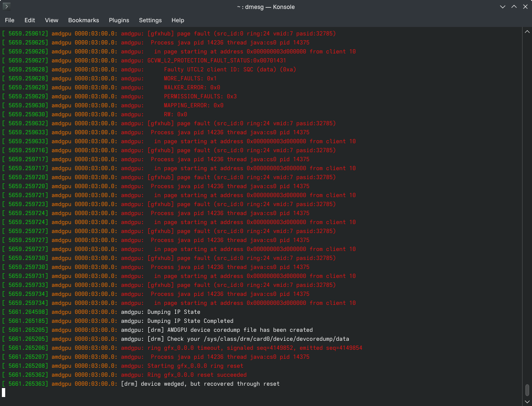Click the Konsole terminal icon in title bar

point(7,7)
